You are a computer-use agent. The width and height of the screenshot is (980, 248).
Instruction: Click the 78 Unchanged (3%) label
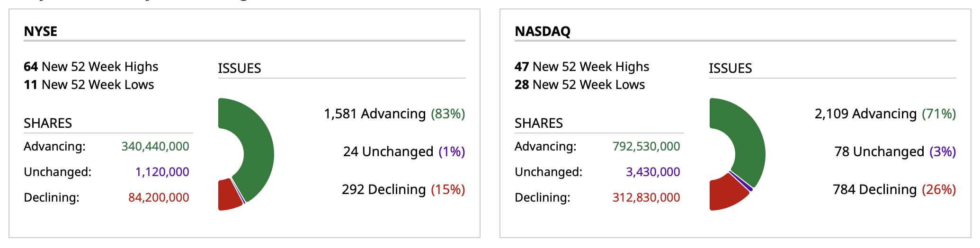point(895,151)
